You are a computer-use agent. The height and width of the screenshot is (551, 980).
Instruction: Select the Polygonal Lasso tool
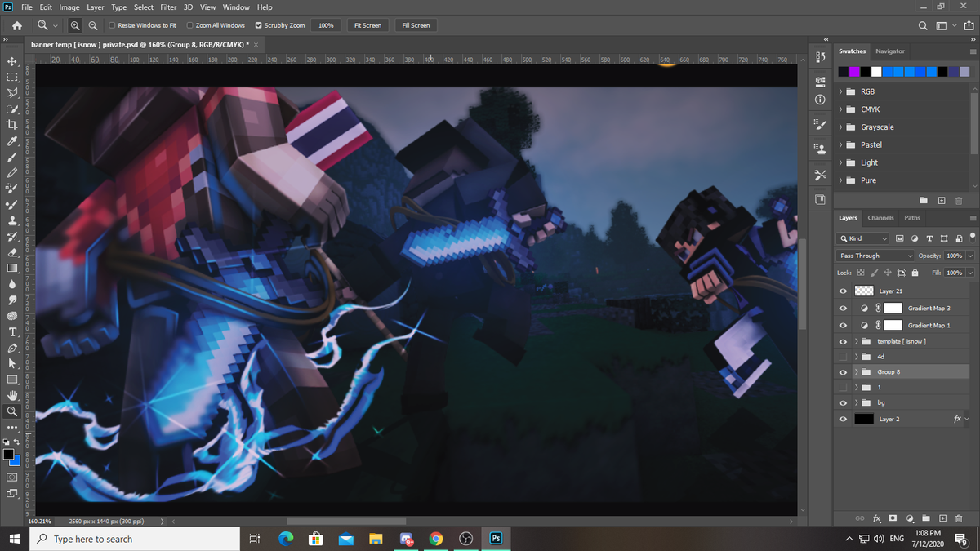(x=12, y=93)
